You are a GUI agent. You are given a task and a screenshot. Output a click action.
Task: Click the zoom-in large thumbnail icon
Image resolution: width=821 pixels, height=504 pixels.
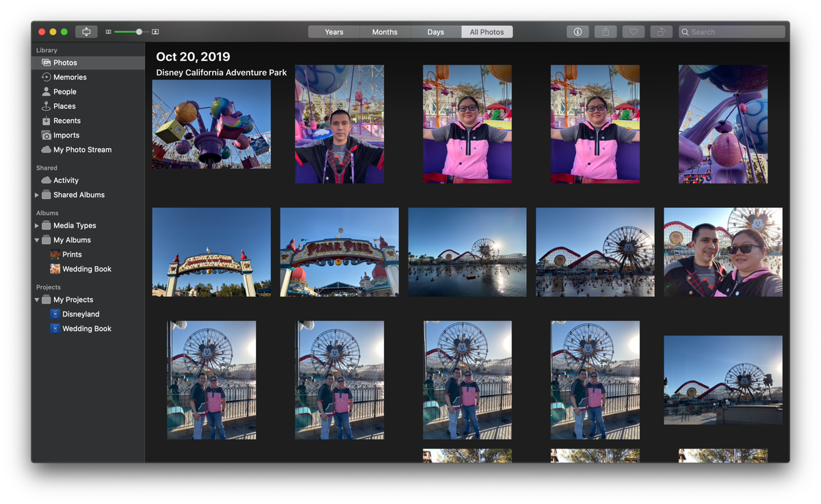click(155, 32)
